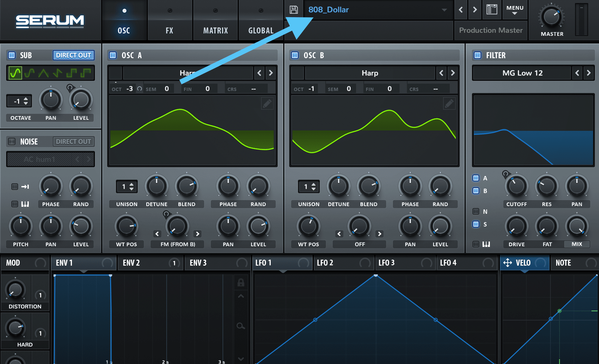
Task: Select next OSC B wavetable
Action: tap(453, 73)
